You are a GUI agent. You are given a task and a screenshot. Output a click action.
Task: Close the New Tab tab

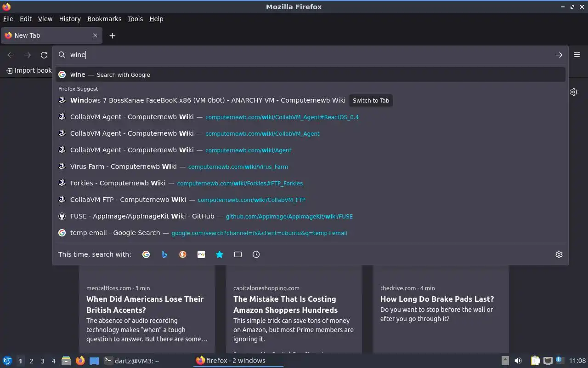coord(95,35)
